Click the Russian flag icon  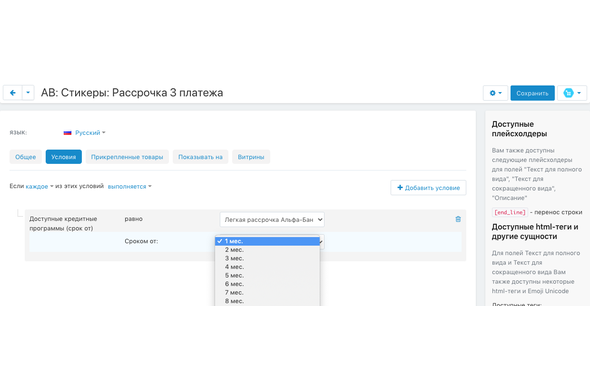click(67, 132)
